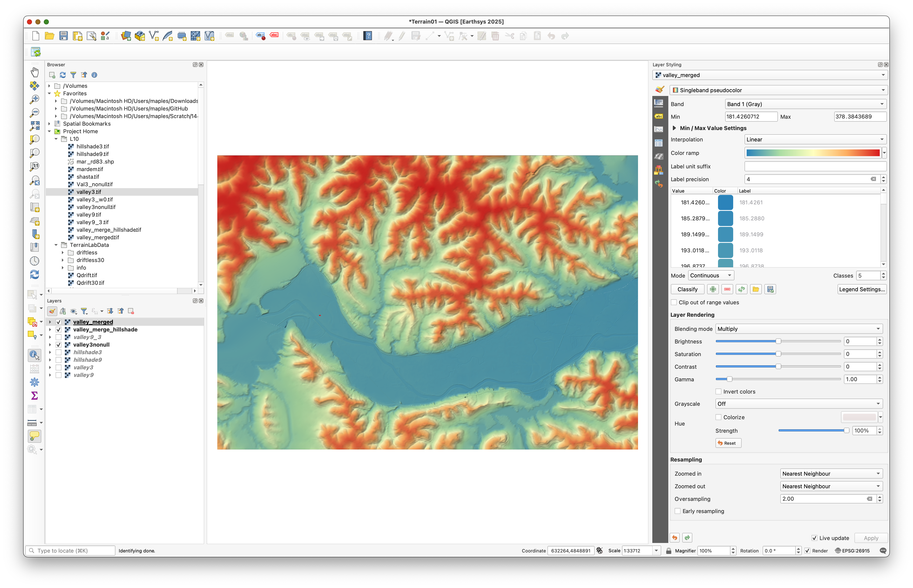Viewport: 913px width, 588px height.
Task: Click the Refresh icon in Browser panel
Action: click(x=63, y=75)
